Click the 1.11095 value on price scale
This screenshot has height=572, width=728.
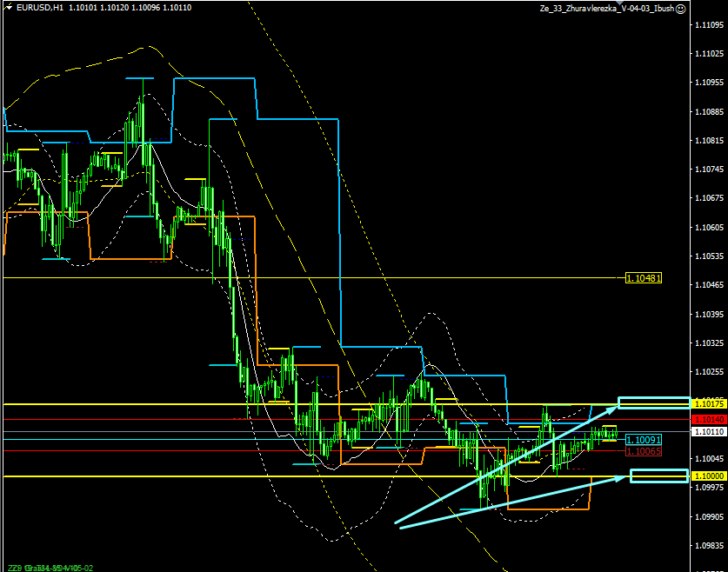709,25
